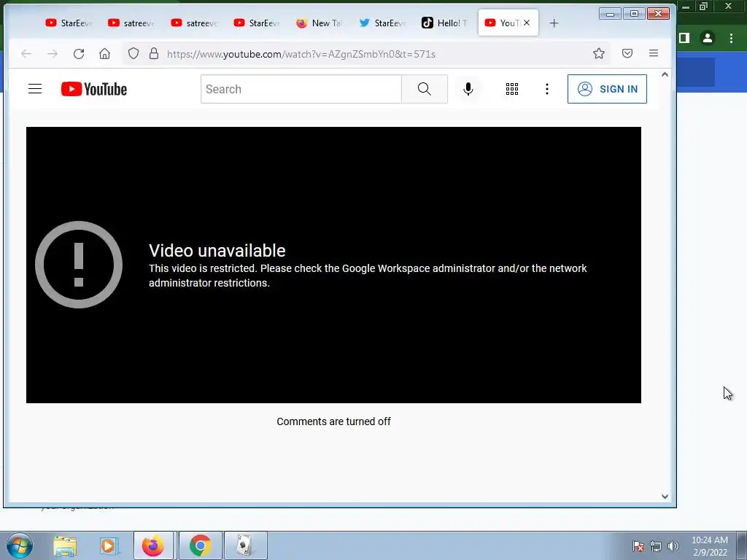Click the Comments are turned off text
This screenshot has width=747, height=560.
pos(333,421)
